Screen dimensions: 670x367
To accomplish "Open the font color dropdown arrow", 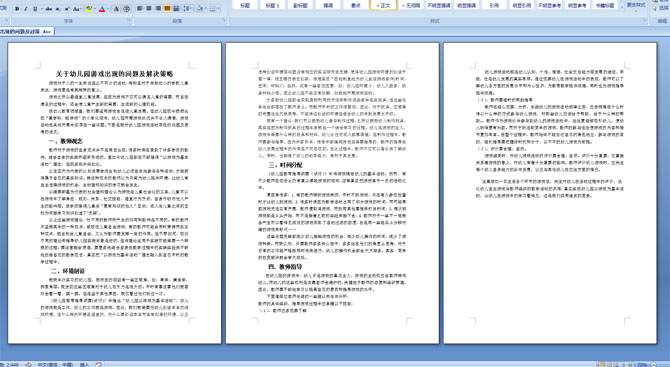I will pyautogui.click(x=108, y=9).
